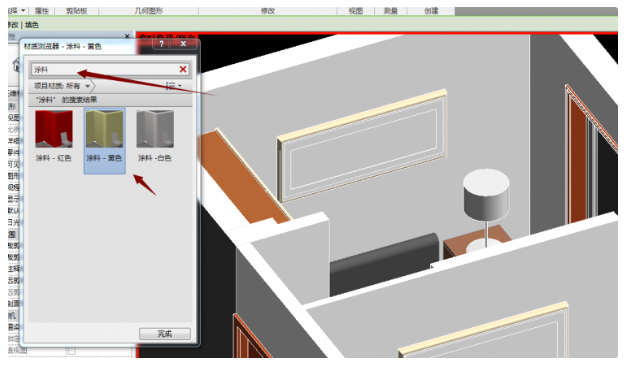Close the 材质浏览器 dialog
This screenshot has height=367, width=624.
coord(183,44)
